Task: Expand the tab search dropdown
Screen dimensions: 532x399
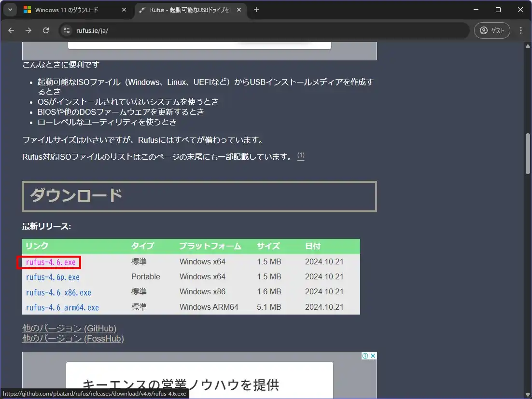Action: click(x=9, y=10)
